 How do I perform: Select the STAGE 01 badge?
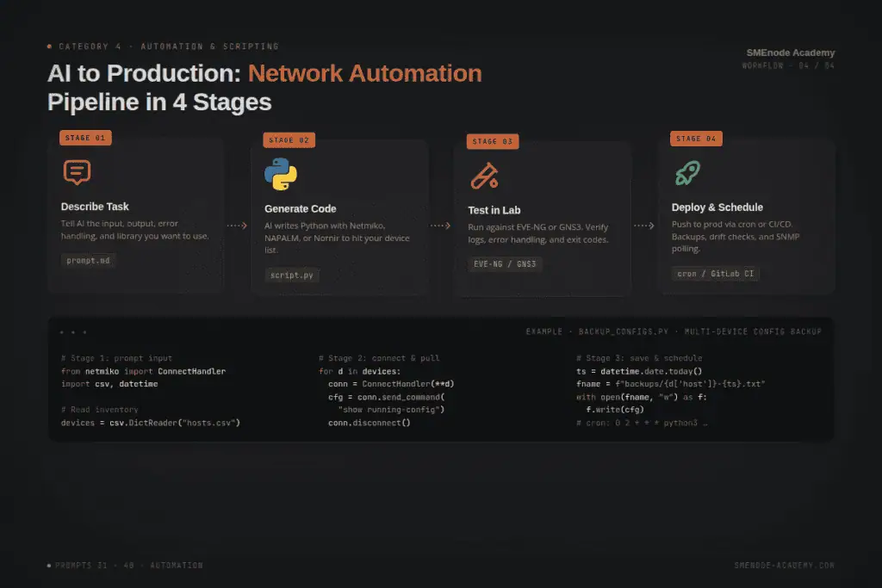[x=85, y=138]
